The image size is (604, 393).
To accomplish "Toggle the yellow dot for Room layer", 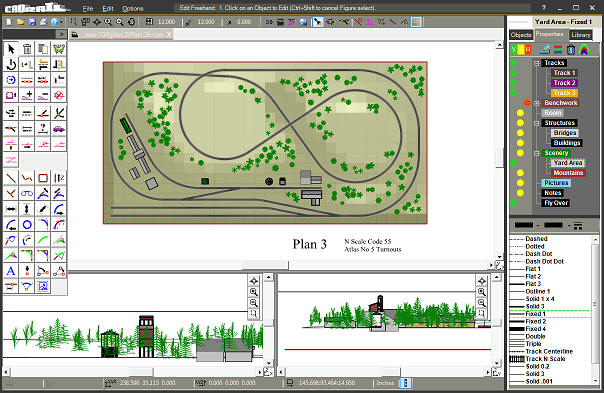I will [x=520, y=113].
